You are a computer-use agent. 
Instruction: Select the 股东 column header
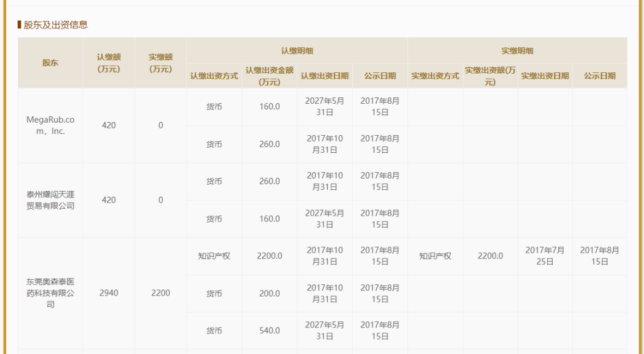pos(50,63)
